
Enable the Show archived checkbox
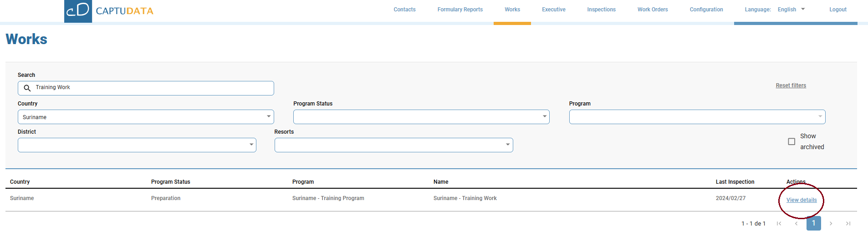tap(791, 141)
